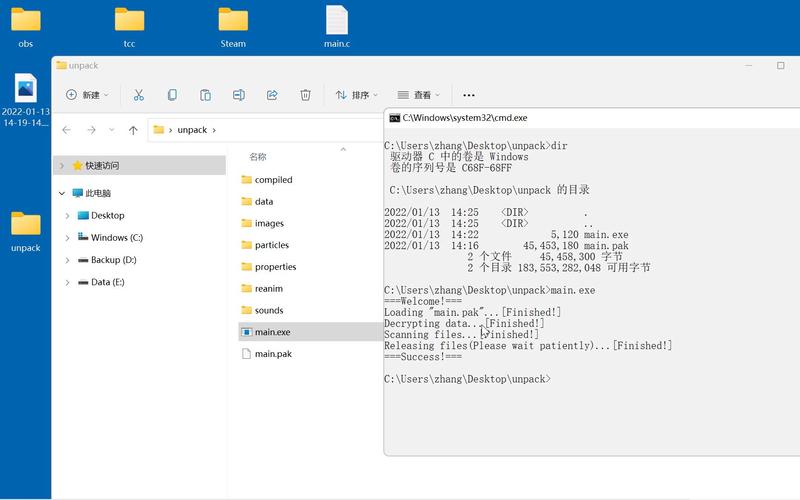Click the 名称 column header
The width and height of the screenshot is (800, 500).
click(258, 157)
